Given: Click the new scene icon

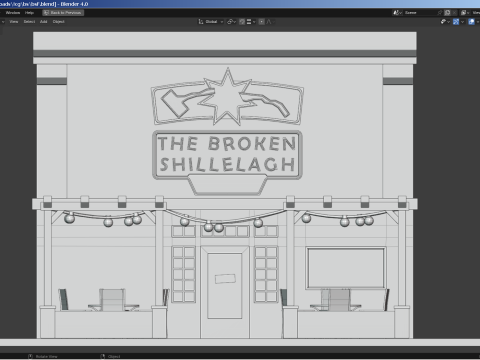Looking at the screenshot, I should click(448, 13).
